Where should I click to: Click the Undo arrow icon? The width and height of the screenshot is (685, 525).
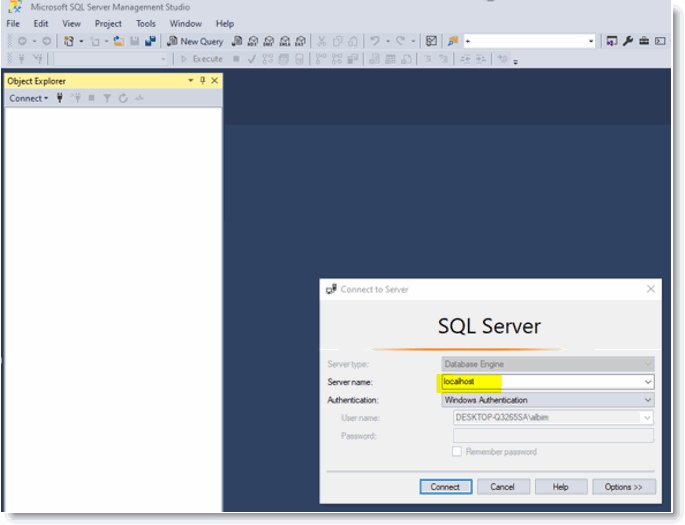(x=375, y=41)
